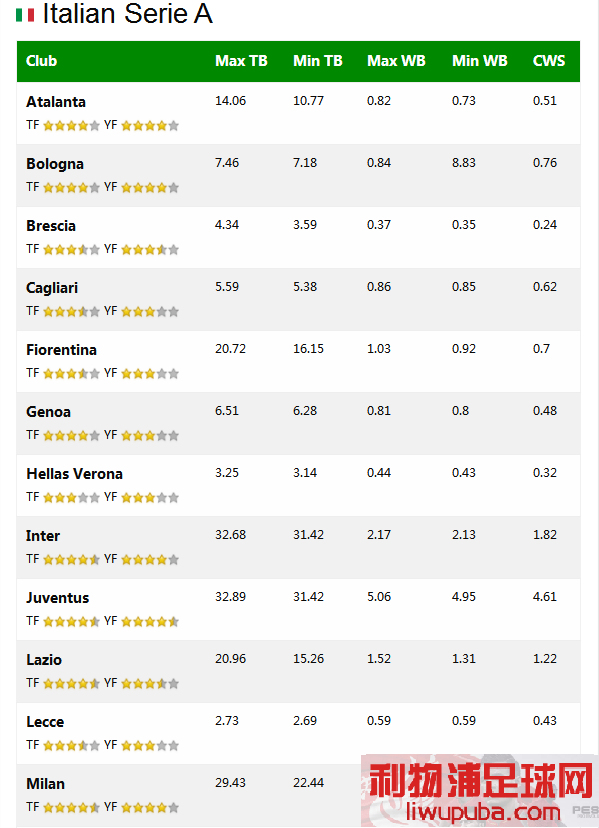Sort by the Club column header
This screenshot has width=599, height=828.
[x=41, y=61]
